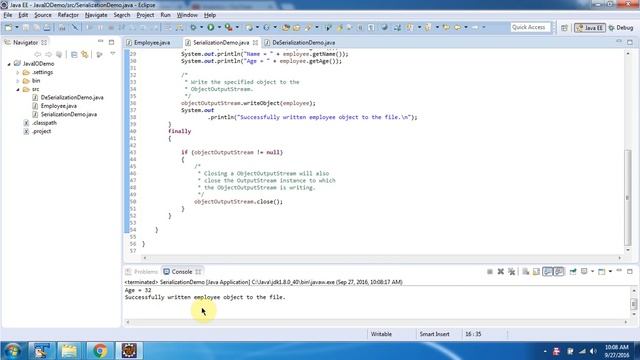Collapse the JavaIODemo project tree node

click(x=9, y=64)
